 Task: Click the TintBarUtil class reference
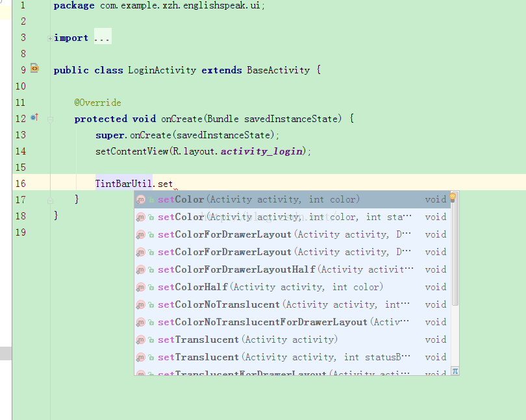[124, 184]
